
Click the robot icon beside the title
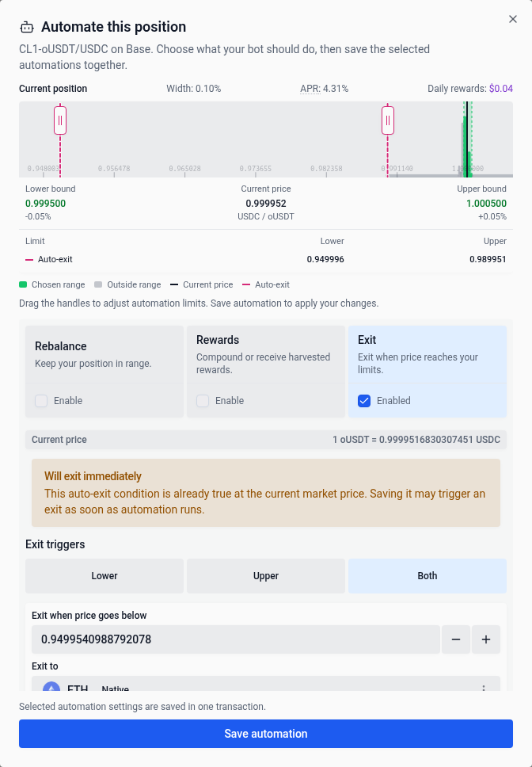(x=27, y=28)
